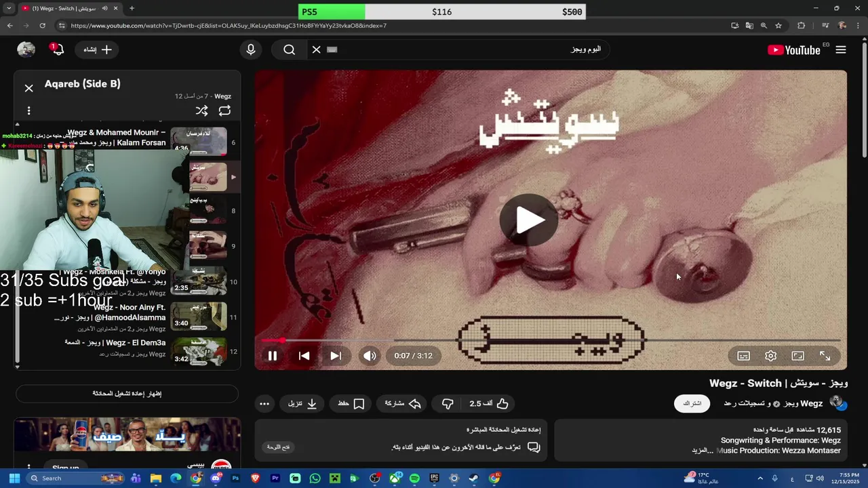Open account avatar menu

tap(26, 49)
